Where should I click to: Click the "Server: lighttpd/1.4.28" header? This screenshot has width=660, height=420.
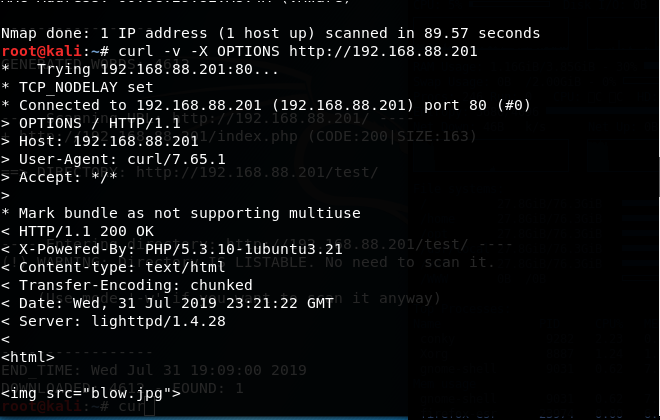tap(113, 321)
